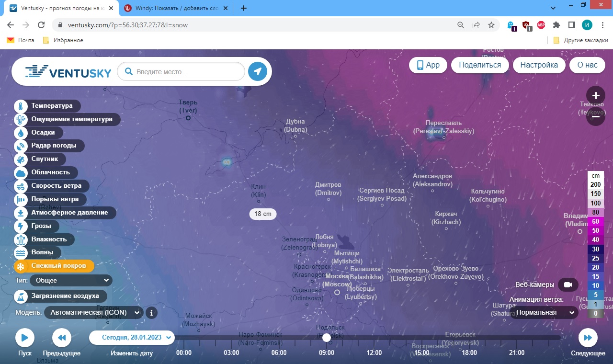Open the Настройка settings menu
The height and width of the screenshot is (364, 613).
click(x=539, y=65)
